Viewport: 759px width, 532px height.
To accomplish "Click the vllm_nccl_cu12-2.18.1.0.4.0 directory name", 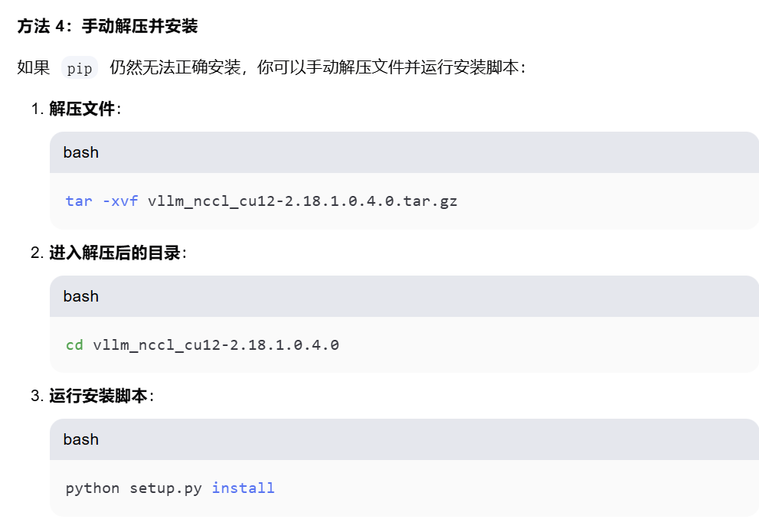I will coord(216,345).
